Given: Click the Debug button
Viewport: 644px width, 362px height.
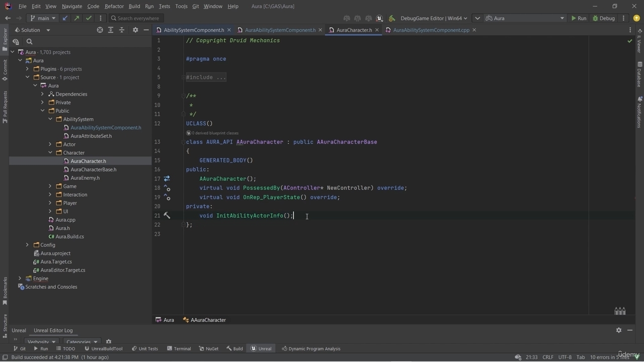Looking at the screenshot, I should click(604, 18).
